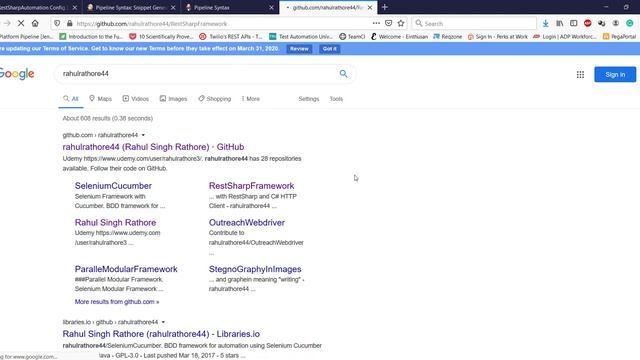
Task: Open the SeleniumCucumber sitelink
Action: (113, 186)
